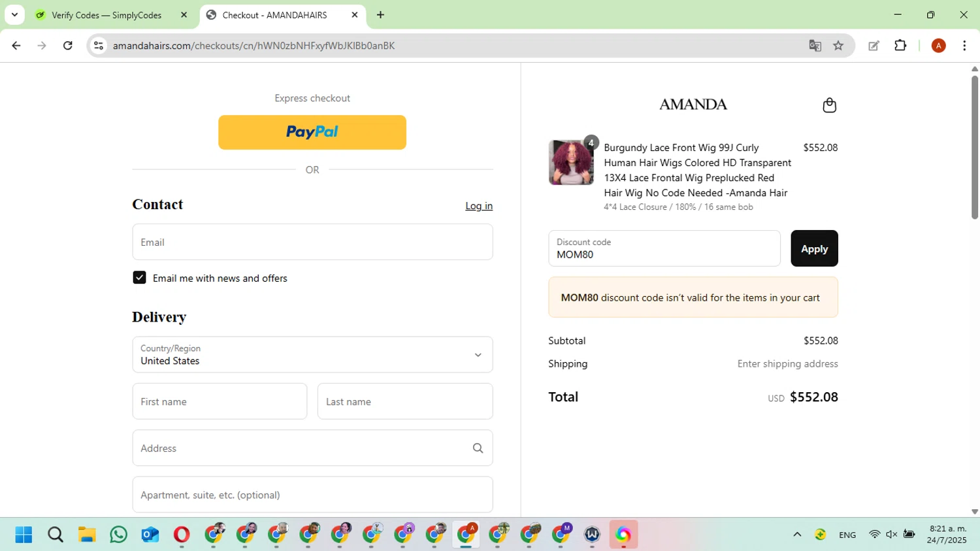The width and height of the screenshot is (980, 551).
Task: Go back to the previous page
Action: 16,46
